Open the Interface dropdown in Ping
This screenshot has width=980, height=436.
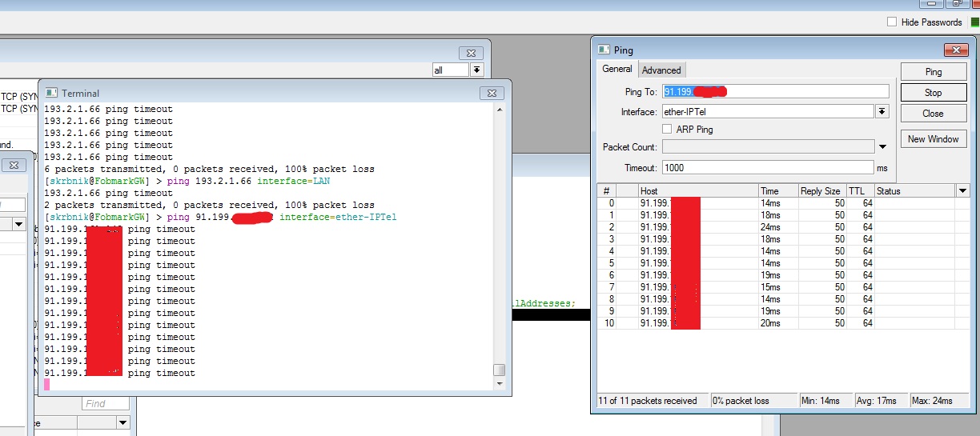(882, 112)
